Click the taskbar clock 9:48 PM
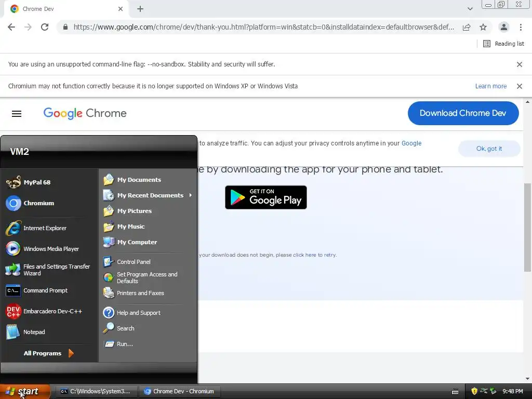 (x=512, y=391)
